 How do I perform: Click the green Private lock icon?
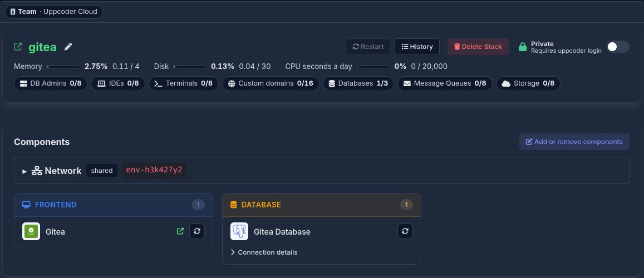523,47
